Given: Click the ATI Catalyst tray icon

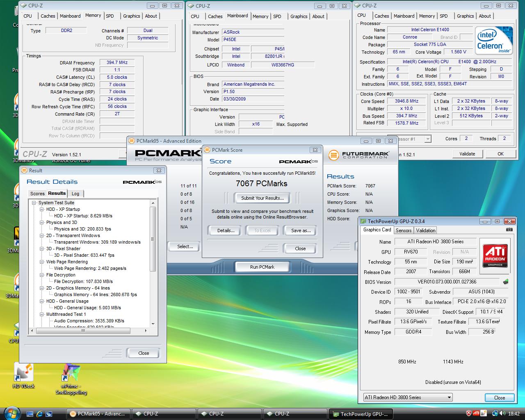Looking at the screenshot, I should click(x=476, y=413).
